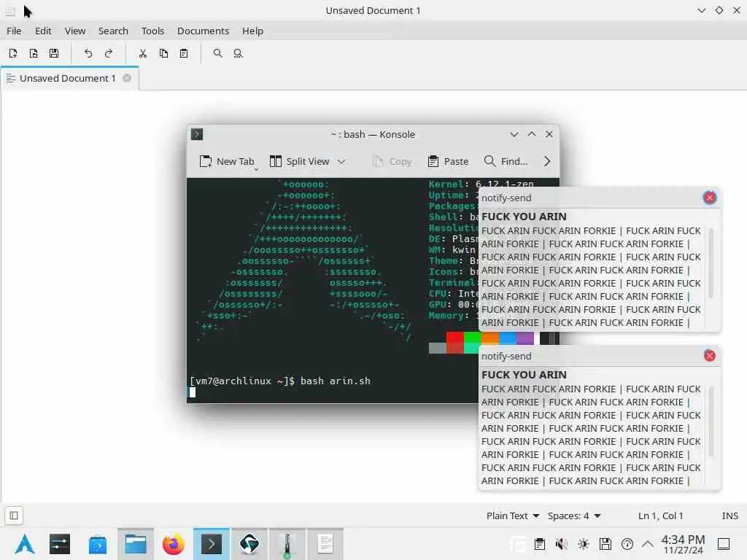Expand Konsole toolbar overflow chevron
The image size is (747, 560).
pos(547,161)
